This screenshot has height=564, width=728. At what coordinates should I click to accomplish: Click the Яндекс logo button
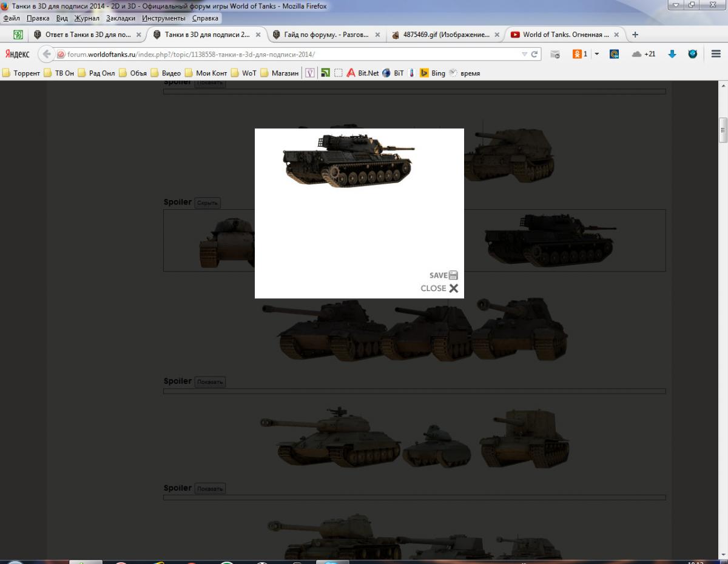tap(18, 54)
